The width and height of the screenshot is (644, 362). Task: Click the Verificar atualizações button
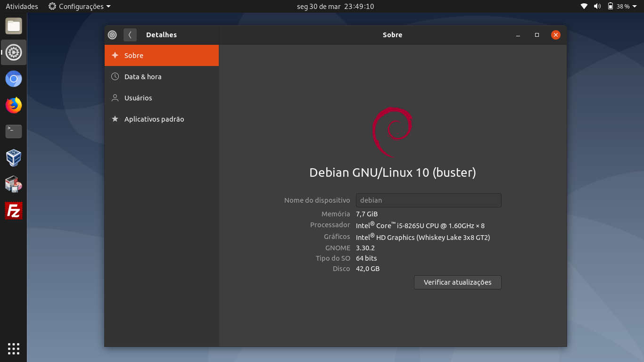[x=458, y=282]
